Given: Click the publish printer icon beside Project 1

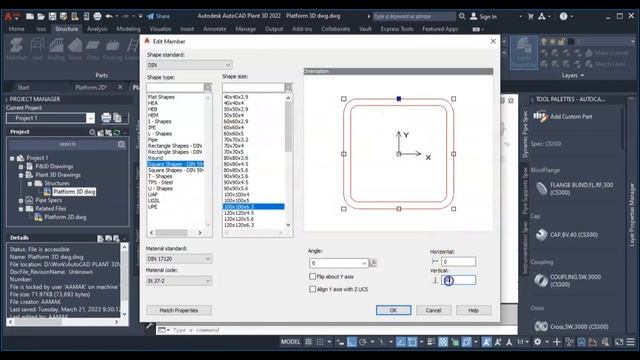Looking at the screenshot, I should pyautogui.click(x=106, y=118).
